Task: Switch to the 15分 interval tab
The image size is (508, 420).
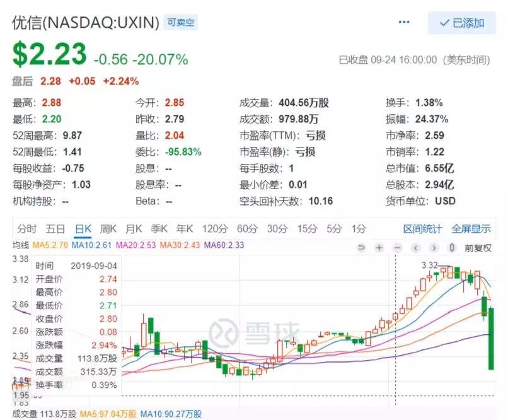Action: (307, 229)
